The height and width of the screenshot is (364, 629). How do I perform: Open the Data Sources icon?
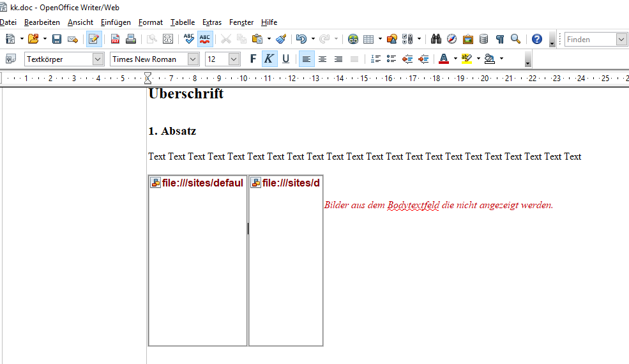coord(484,39)
